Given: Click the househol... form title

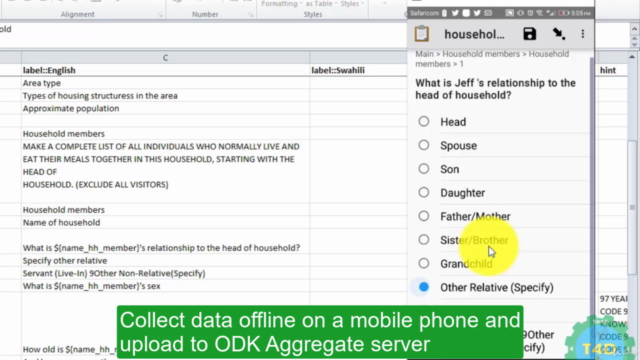Looking at the screenshot, I should coord(474,34).
